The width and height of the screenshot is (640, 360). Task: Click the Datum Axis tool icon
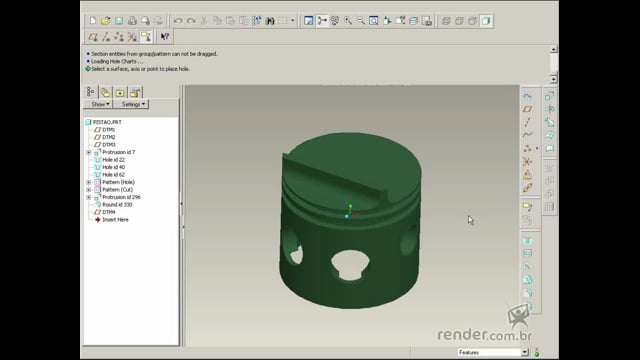point(527,122)
